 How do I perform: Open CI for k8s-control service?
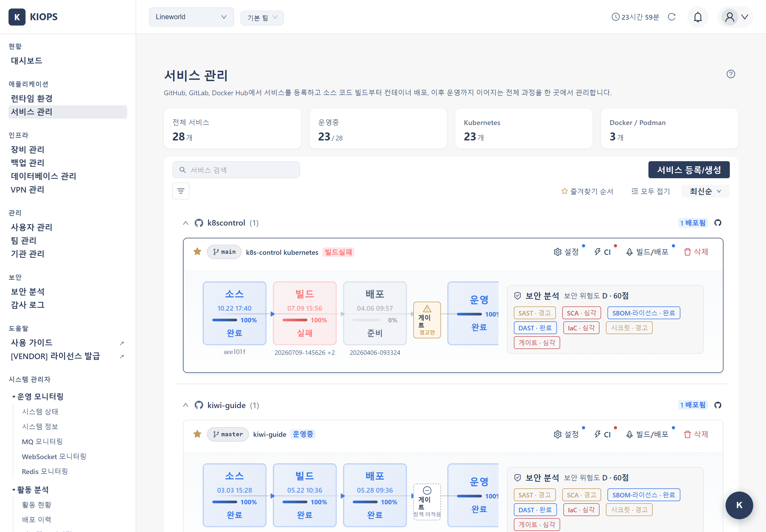[603, 252]
